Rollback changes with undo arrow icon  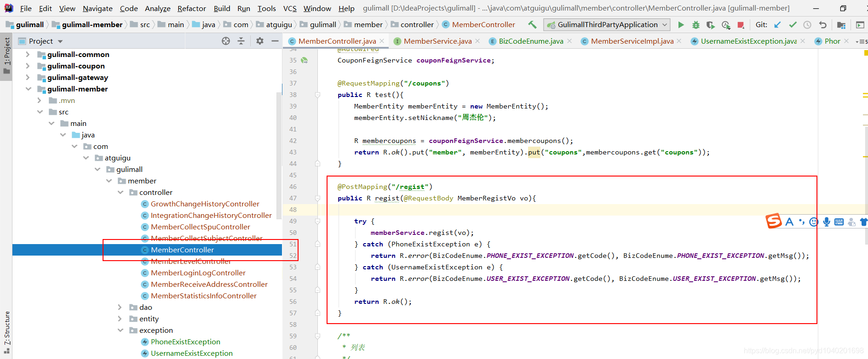coord(823,25)
